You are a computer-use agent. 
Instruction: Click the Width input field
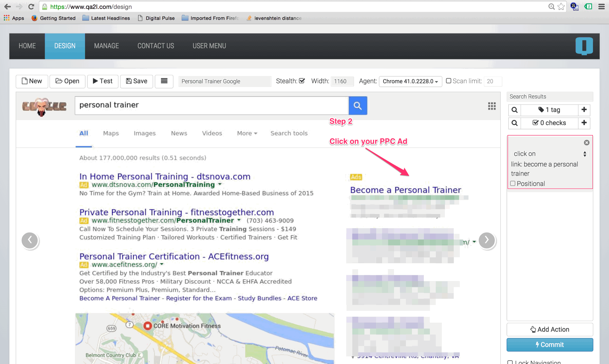pos(342,81)
